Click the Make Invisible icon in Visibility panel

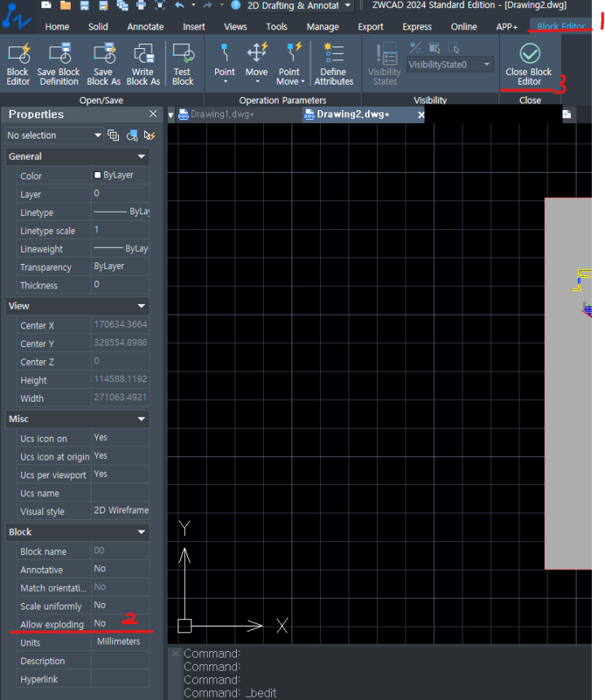pos(454,47)
